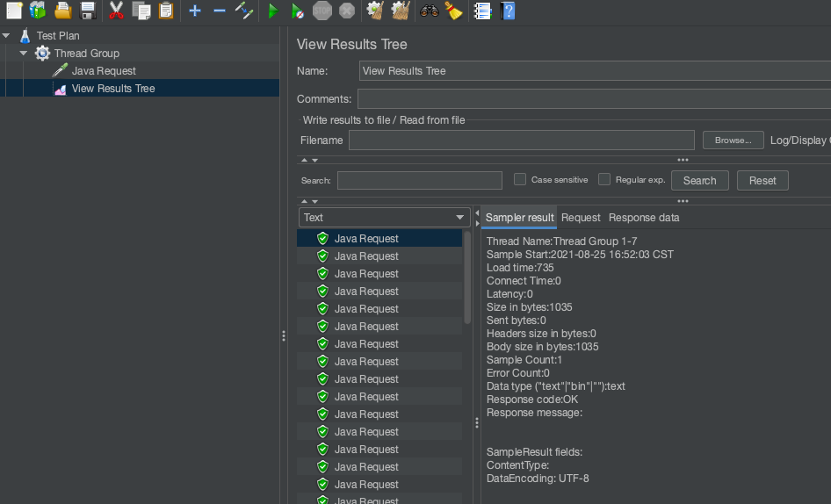The image size is (831, 504).
Task: Switch to the Response data tab
Action: tap(644, 217)
